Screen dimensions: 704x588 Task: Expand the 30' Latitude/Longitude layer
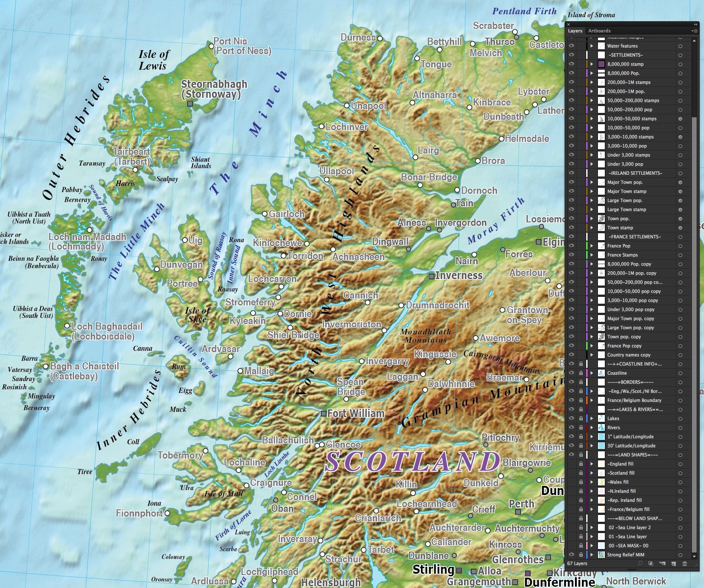[x=592, y=446]
